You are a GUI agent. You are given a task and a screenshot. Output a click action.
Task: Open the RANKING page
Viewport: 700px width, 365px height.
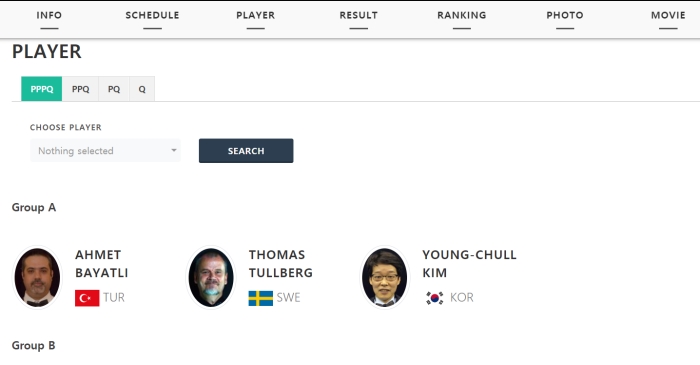(462, 15)
